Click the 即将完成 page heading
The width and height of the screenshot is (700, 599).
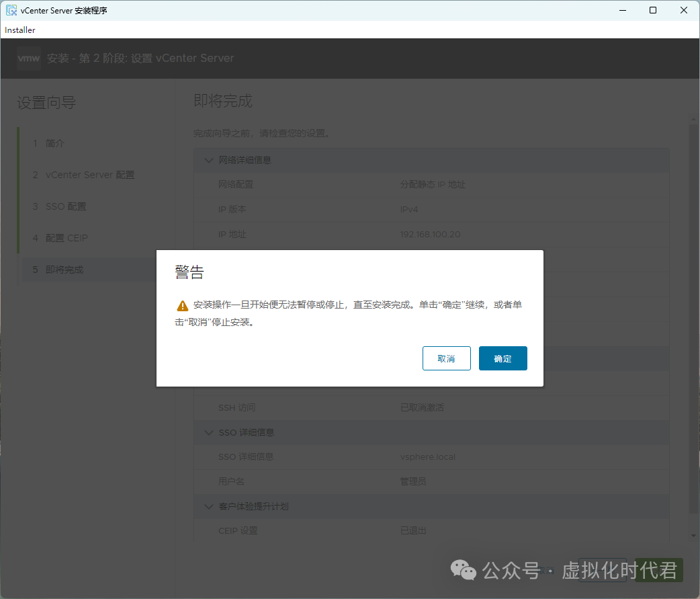click(x=223, y=101)
